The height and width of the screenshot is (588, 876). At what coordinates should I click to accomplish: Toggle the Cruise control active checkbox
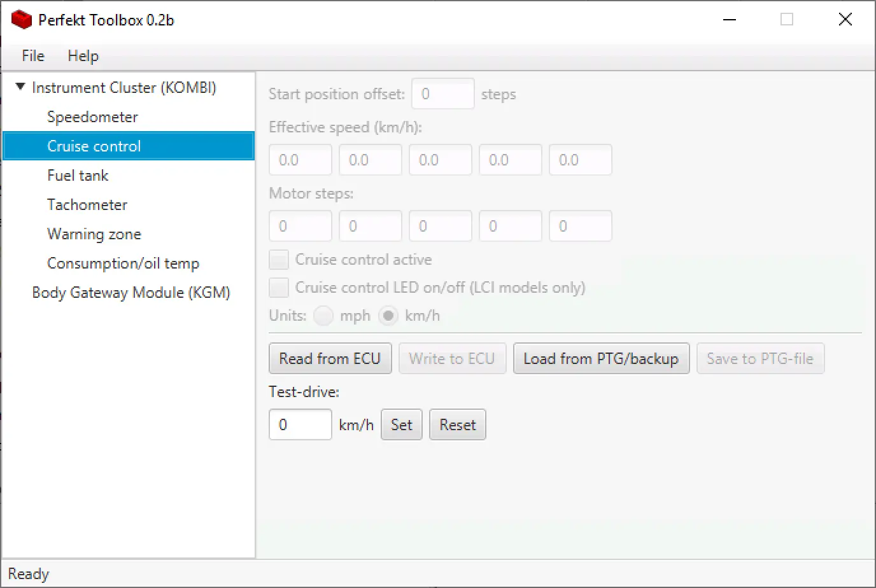[279, 260]
